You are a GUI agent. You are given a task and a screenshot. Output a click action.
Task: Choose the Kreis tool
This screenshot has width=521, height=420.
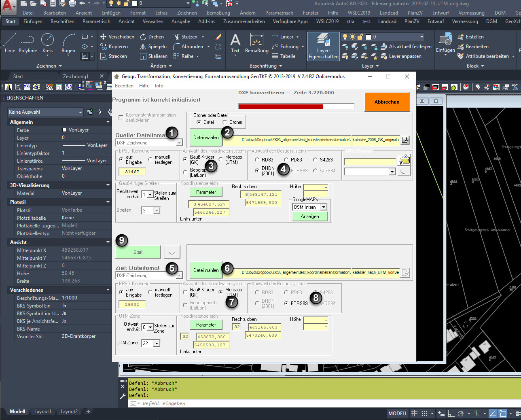click(x=47, y=43)
